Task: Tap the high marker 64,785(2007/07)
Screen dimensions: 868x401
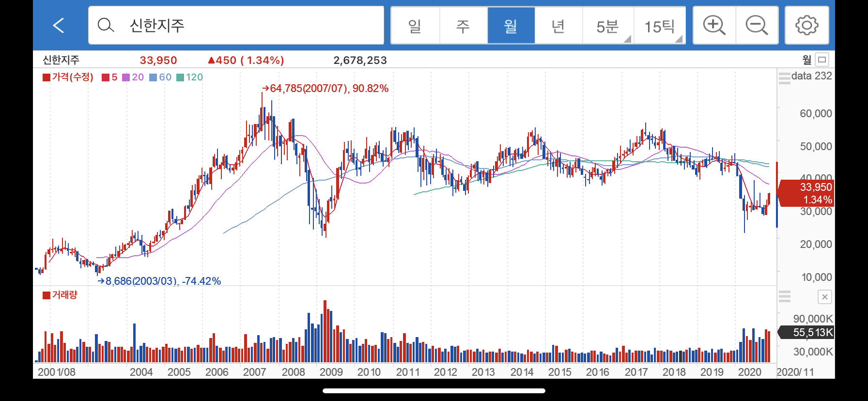Action: pos(325,88)
